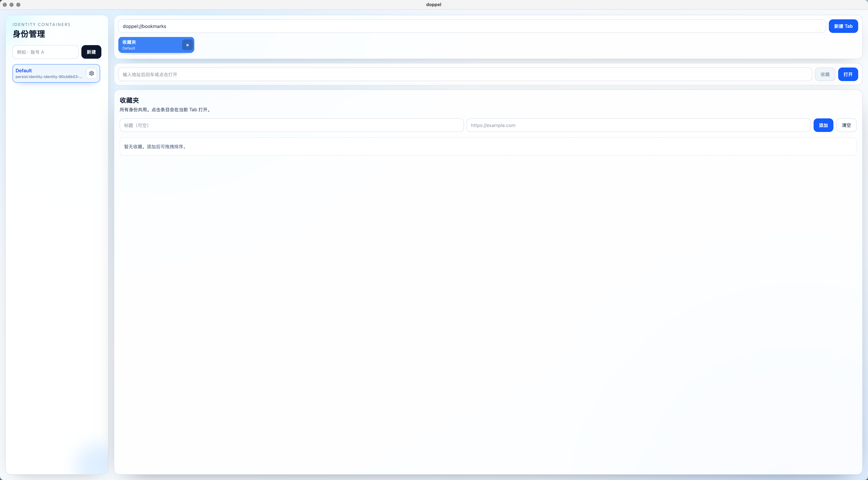868x480 pixels.
Task: Click the 清空 clear button
Action: click(x=846, y=125)
